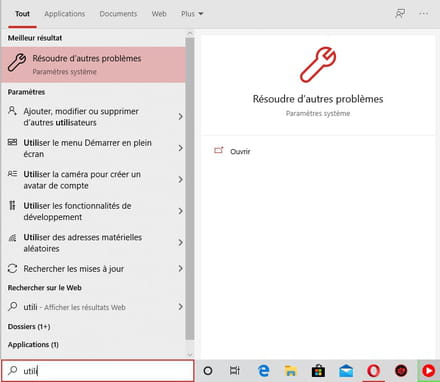The height and width of the screenshot is (382, 440).
Task: Click the results list scrollbar
Action: pyautogui.click(x=190, y=188)
